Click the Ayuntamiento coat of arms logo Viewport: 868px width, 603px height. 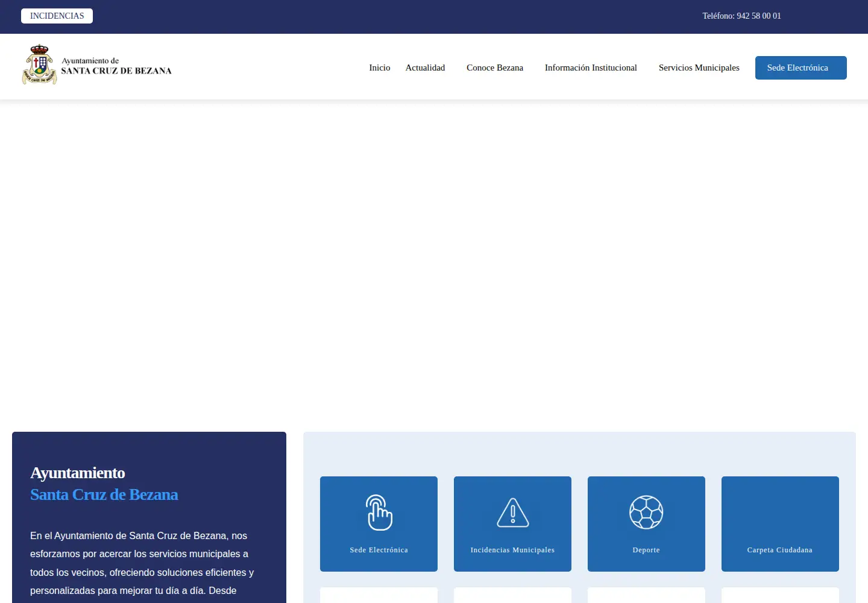click(39, 65)
